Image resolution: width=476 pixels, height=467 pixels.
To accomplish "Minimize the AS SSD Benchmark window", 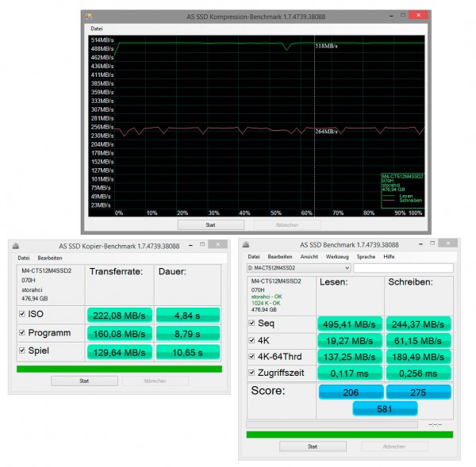I will click(420, 243).
